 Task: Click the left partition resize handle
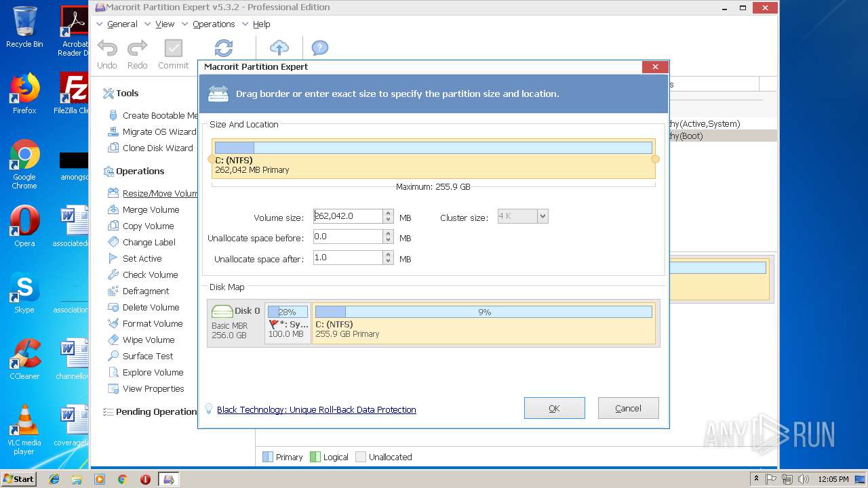[x=212, y=159]
